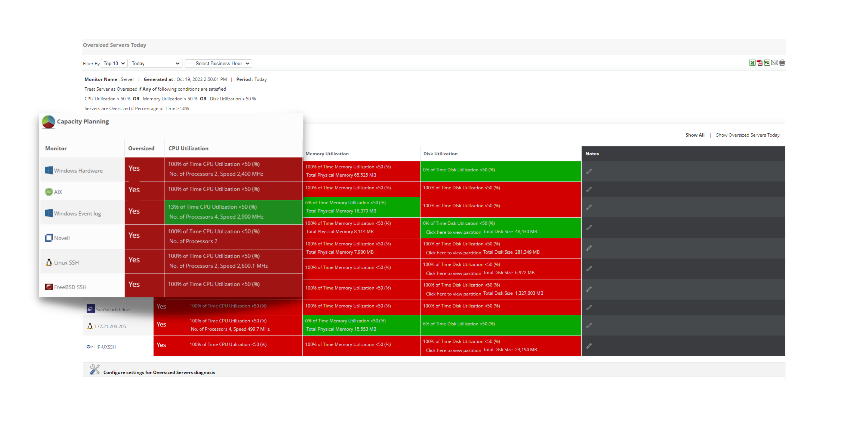The width and height of the screenshot is (868, 434).
Task: Click the FreeBSD SSH monitor icon
Action: (49, 287)
